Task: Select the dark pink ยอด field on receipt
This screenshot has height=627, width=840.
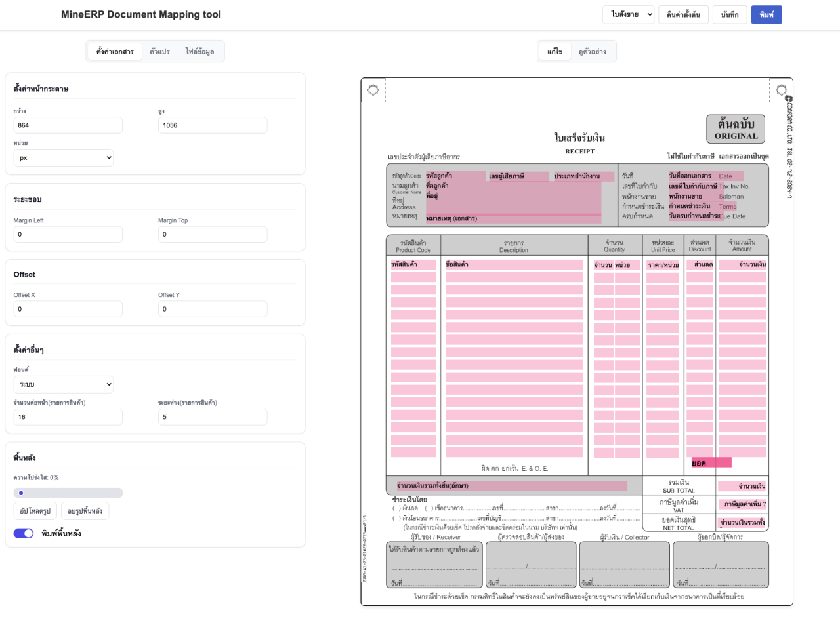Action: (711, 463)
